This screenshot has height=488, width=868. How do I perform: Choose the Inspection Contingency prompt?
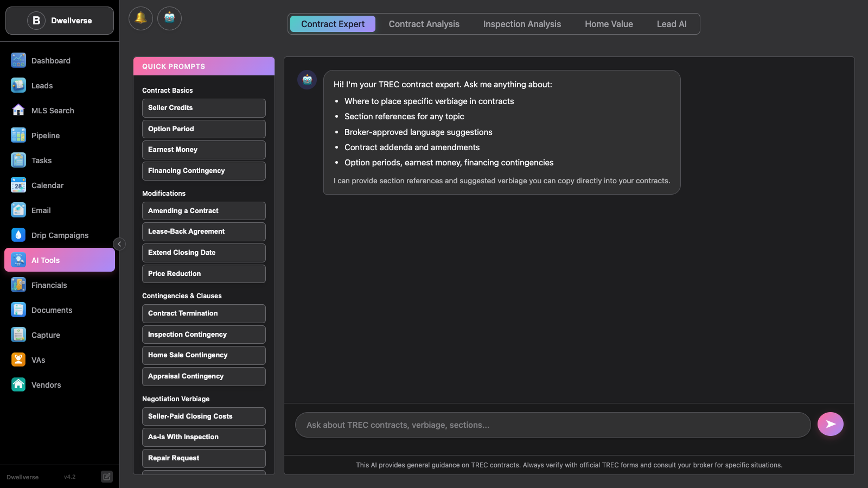click(x=204, y=335)
